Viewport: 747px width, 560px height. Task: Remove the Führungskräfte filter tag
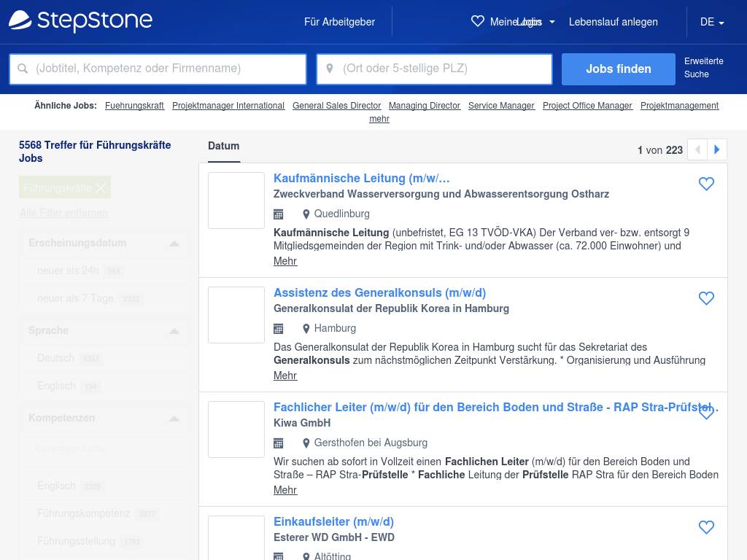pos(101,188)
